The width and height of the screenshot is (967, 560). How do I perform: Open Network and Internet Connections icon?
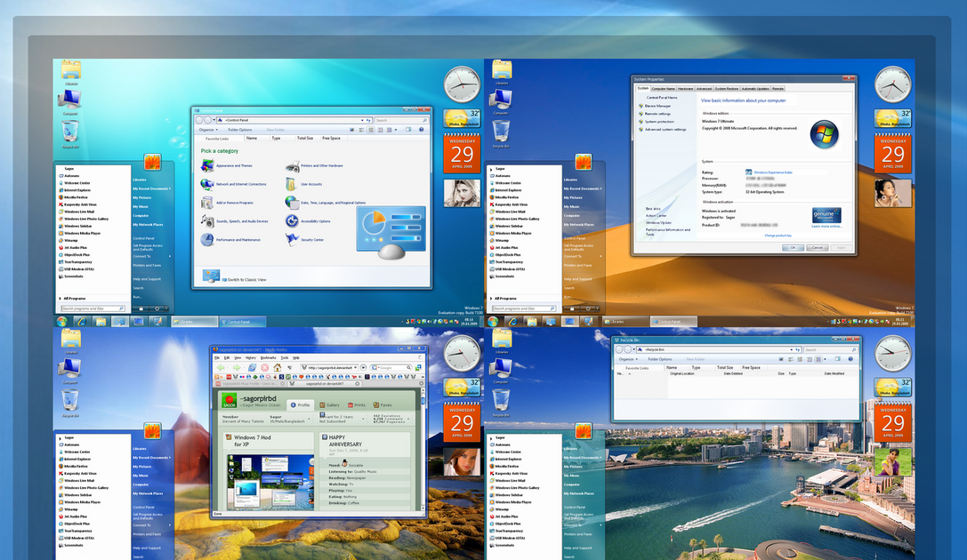coord(207,184)
